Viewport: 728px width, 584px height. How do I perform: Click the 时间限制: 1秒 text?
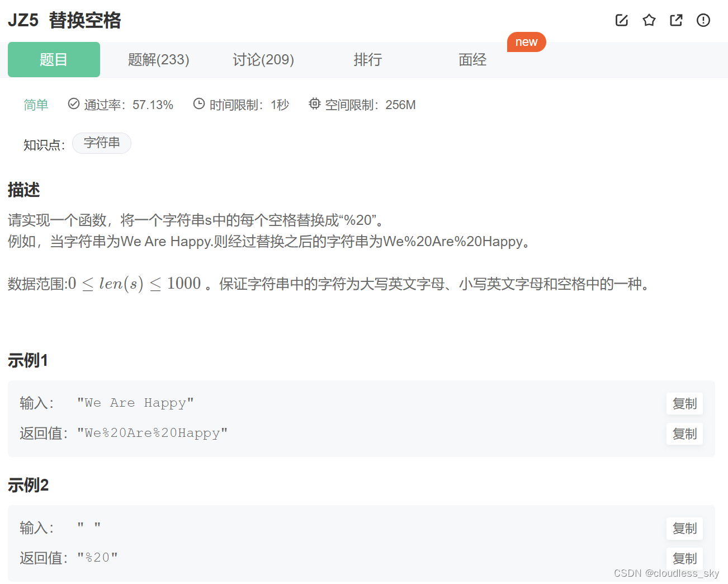[x=249, y=105]
